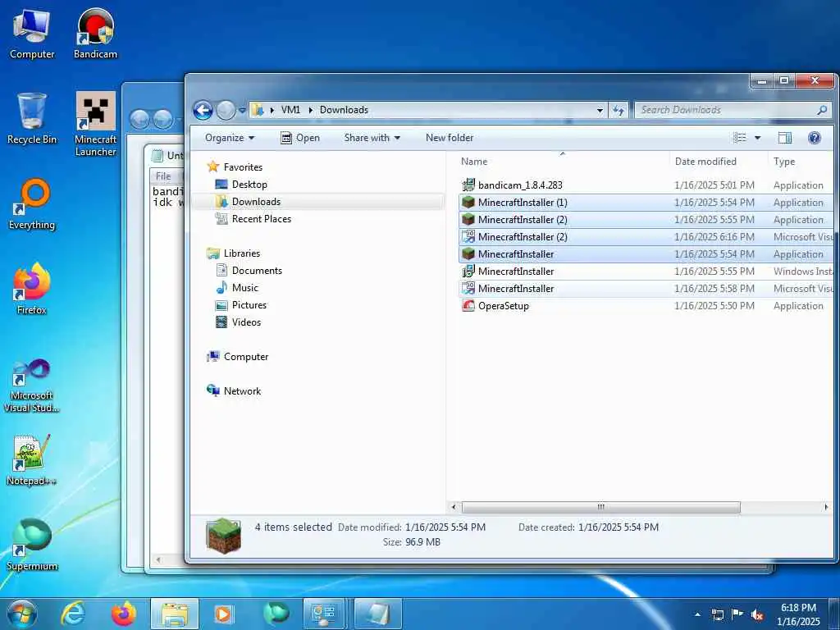Select the Minecraft Launcher desktop shortcut
The height and width of the screenshot is (630, 840).
pyautogui.click(x=95, y=125)
